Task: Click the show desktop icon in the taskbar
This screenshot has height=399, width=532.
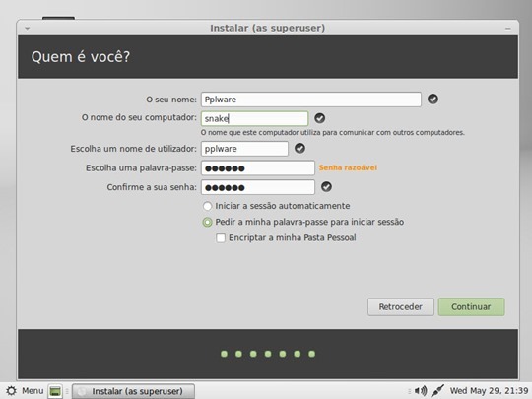Action: pyautogui.click(x=55, y=391)
